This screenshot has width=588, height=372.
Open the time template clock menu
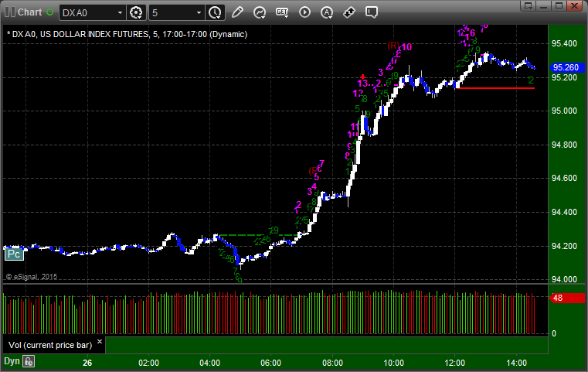pos(216,13)
